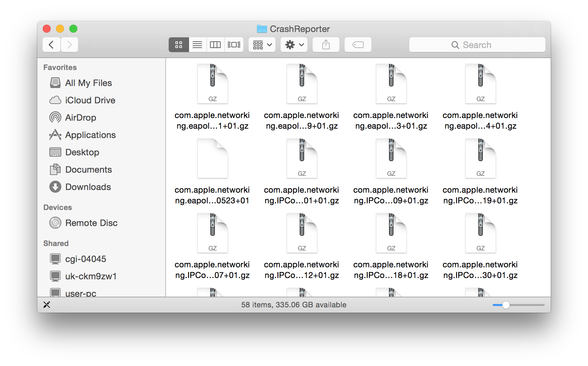Click the Documents sidebar icon
588x366 pixels.
click(55, 169)
